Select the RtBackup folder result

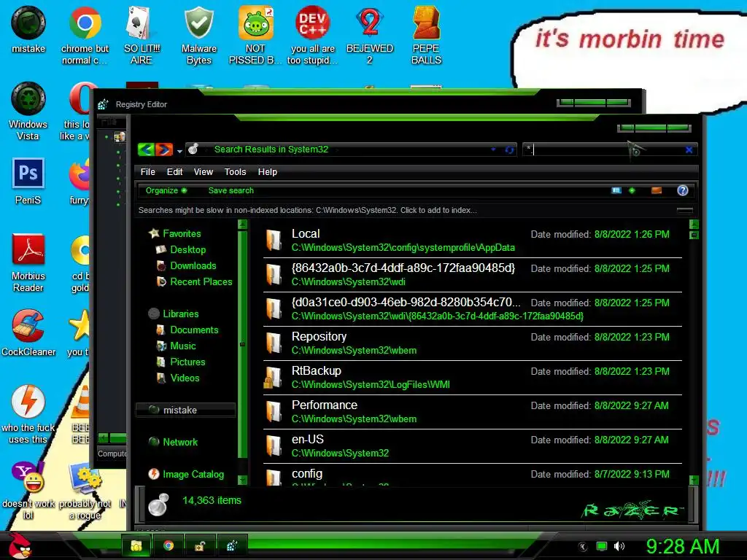coord(473,378)
